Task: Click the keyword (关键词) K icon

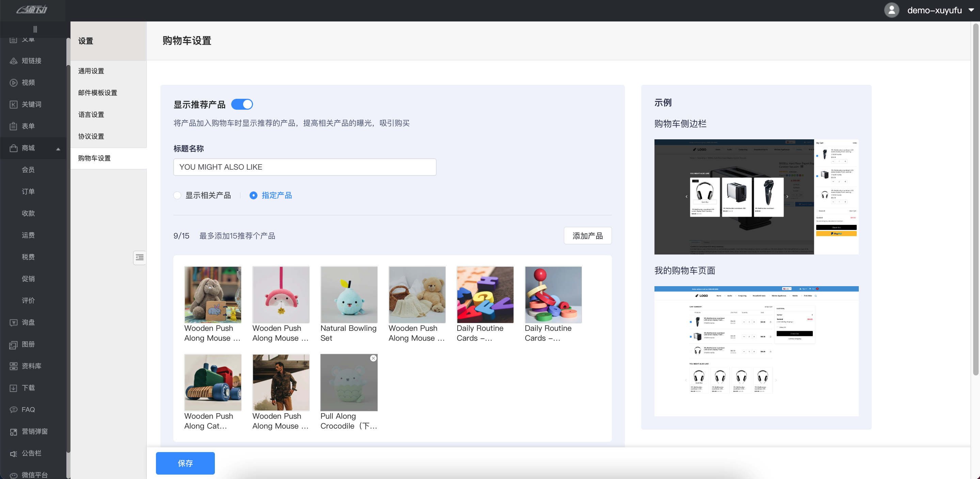Action: point(13,104)
